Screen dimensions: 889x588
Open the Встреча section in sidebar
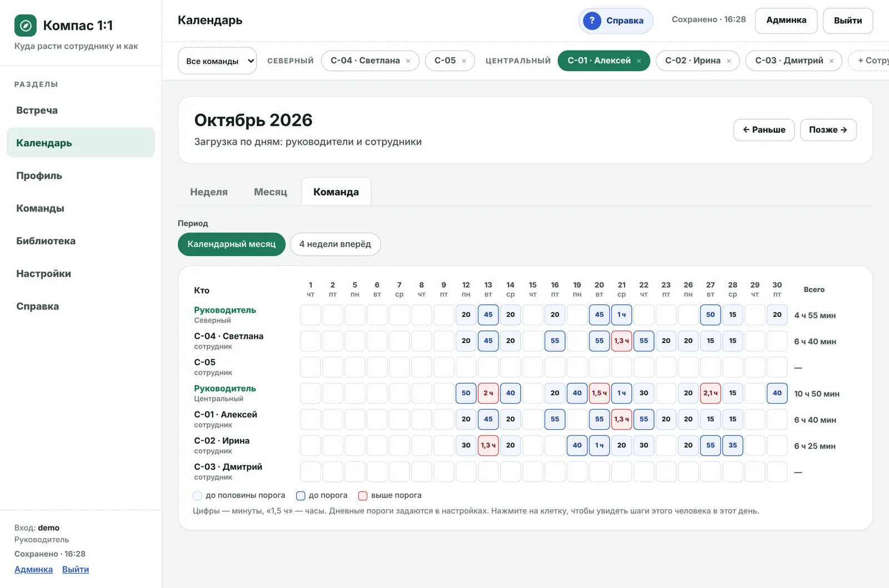(81, 110)
